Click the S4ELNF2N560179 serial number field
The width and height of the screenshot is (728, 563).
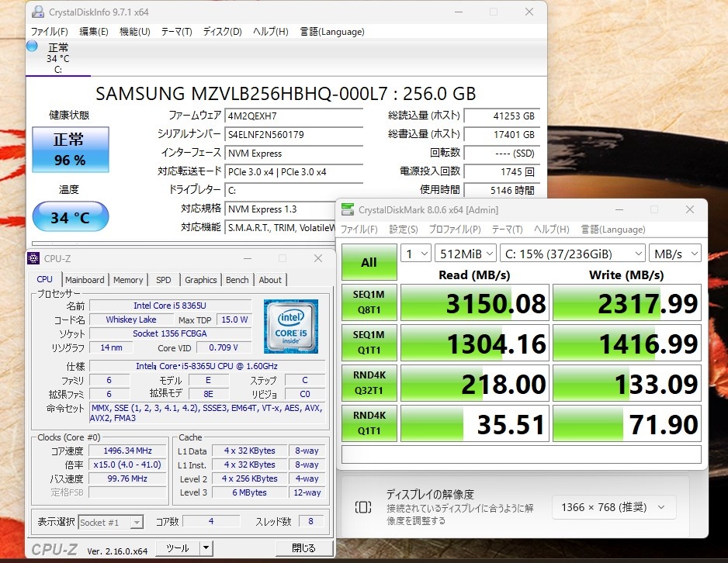293,134
